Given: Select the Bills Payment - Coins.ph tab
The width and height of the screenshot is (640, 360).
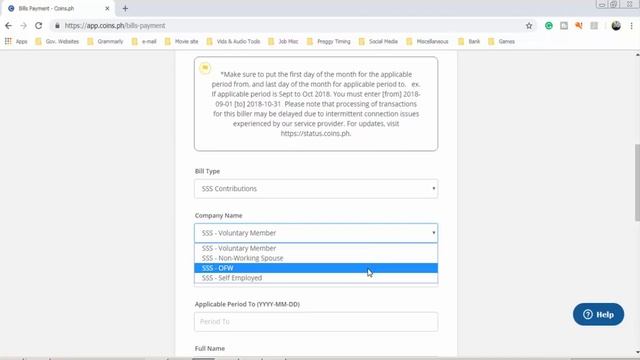Looking at the screenshot, I should pos(57,8).
